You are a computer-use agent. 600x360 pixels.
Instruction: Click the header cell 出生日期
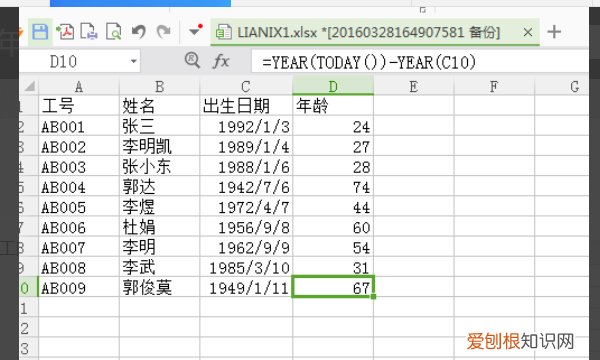tap(246, 106)
